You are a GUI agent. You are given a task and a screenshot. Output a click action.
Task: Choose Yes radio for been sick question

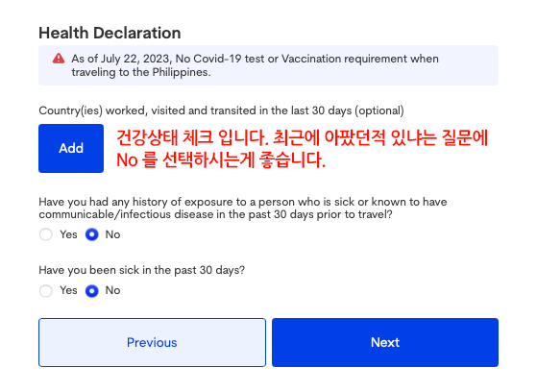click(x=46, y=291)
